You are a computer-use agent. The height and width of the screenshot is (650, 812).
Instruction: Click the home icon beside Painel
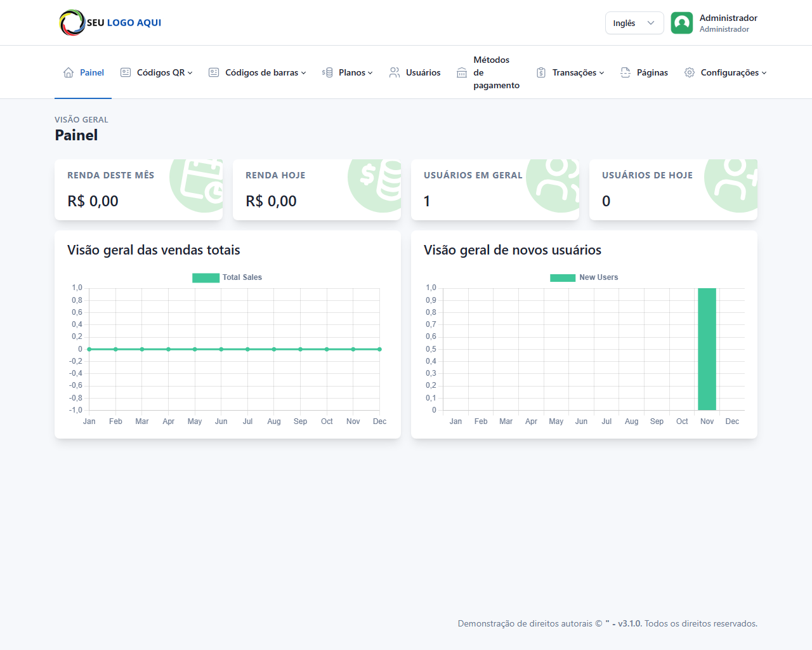coord(69,72)
